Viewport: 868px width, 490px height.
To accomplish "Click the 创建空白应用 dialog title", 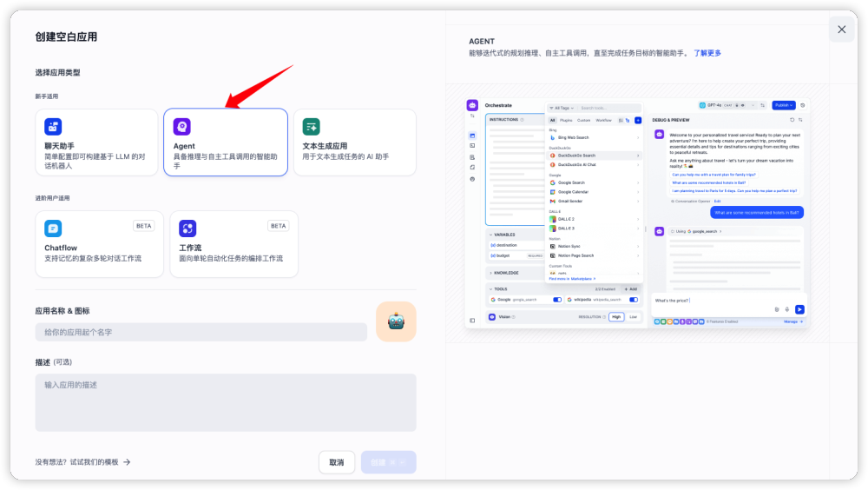I will click(67, 37).
